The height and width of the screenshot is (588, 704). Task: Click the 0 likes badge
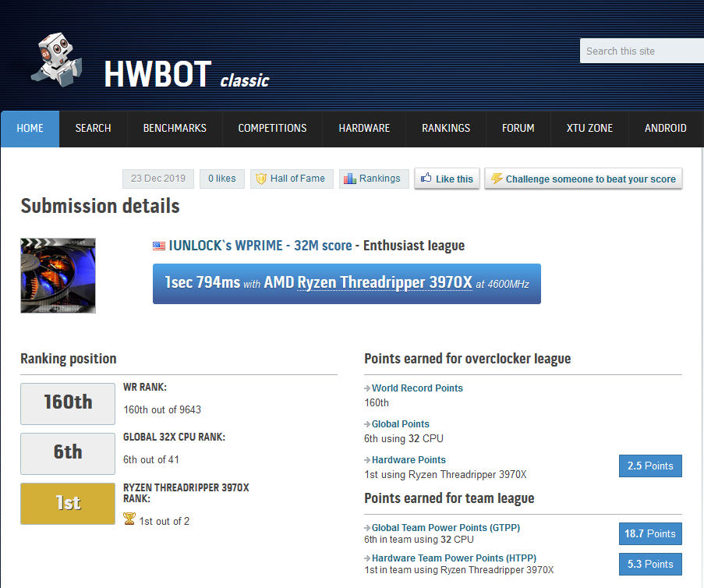click(221, 179)
